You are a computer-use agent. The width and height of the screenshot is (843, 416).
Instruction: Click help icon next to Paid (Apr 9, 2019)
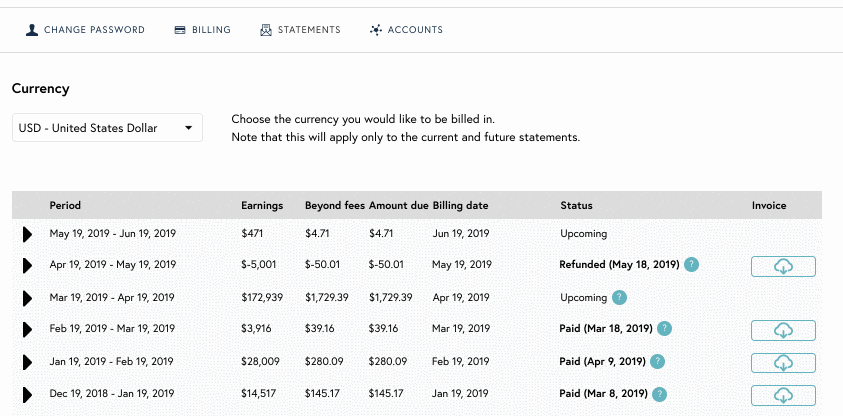pyautogui.click(x=658, y=361)
